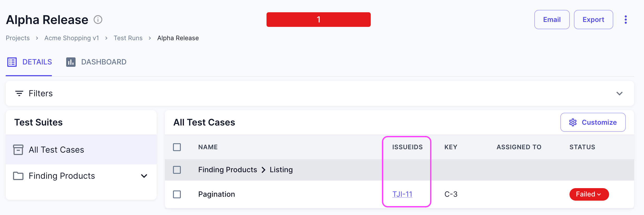Click the gear icon in Customize
The width and height of the screenshot is (644, 215).
pos(573,122)
